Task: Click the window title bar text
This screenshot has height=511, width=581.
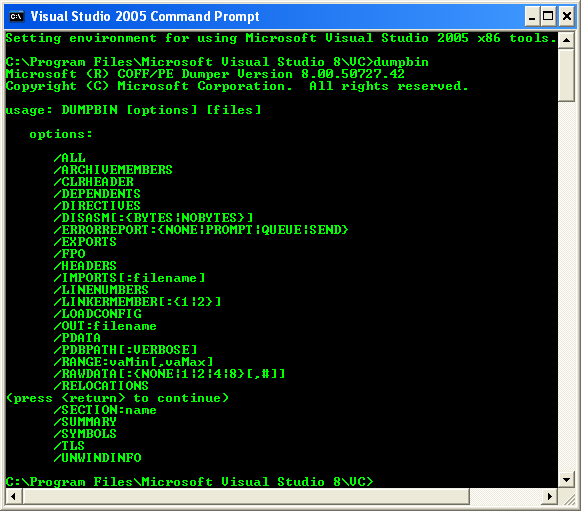Action: [x=145, y=17]
